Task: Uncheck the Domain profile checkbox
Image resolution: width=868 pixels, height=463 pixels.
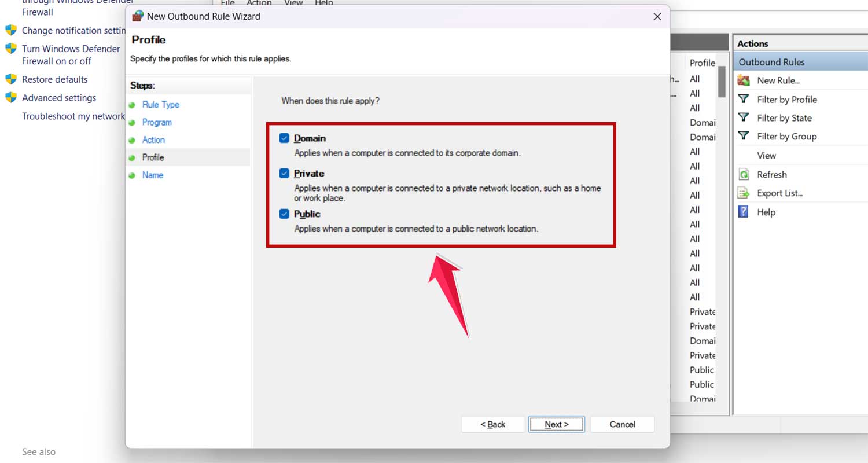Action: [x=284, y=138]
